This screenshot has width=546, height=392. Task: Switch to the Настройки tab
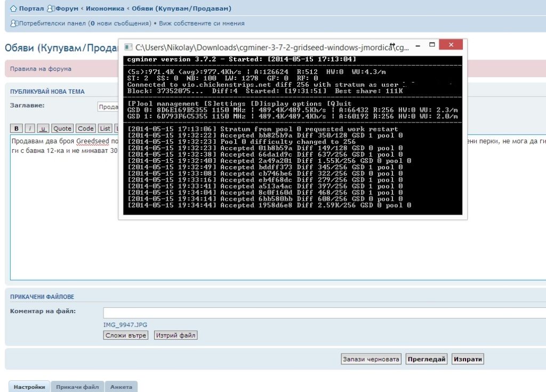pyautogui.click(x=29, y=387)
